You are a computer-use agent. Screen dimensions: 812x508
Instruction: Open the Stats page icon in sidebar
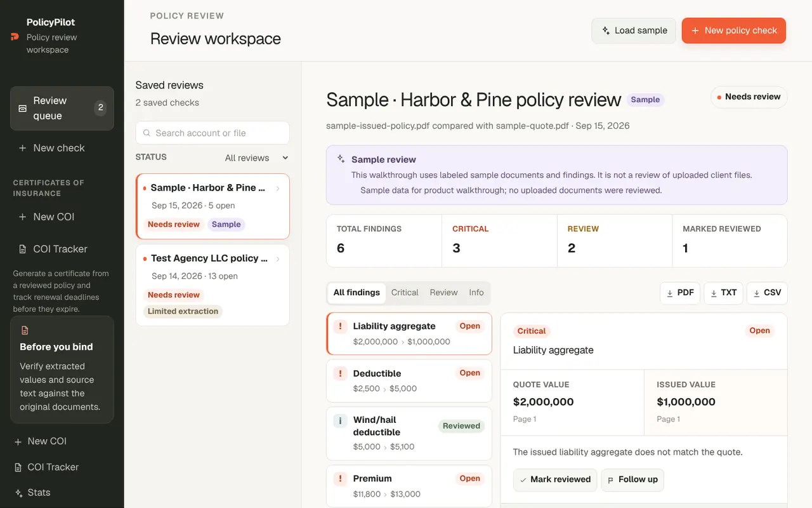click(x=18, y=493)
